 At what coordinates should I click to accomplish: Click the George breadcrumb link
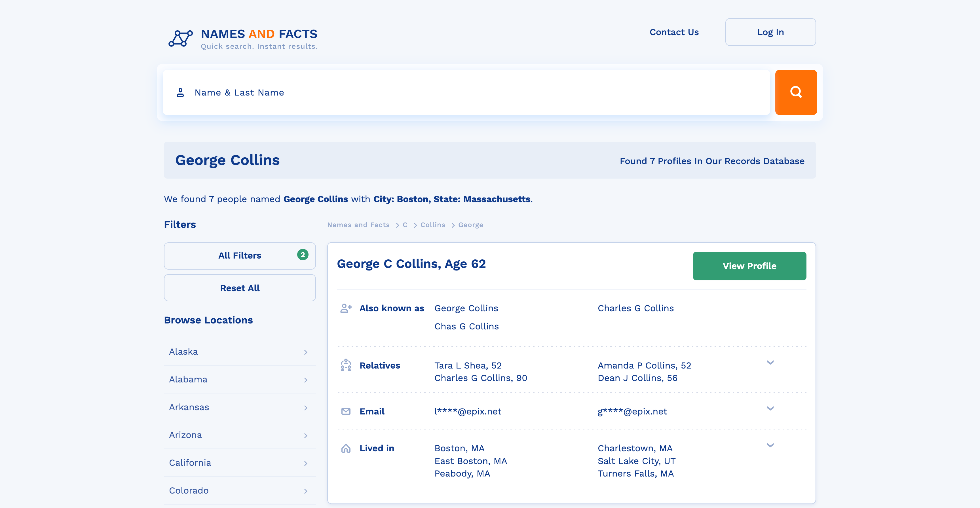tap(471, 225)
